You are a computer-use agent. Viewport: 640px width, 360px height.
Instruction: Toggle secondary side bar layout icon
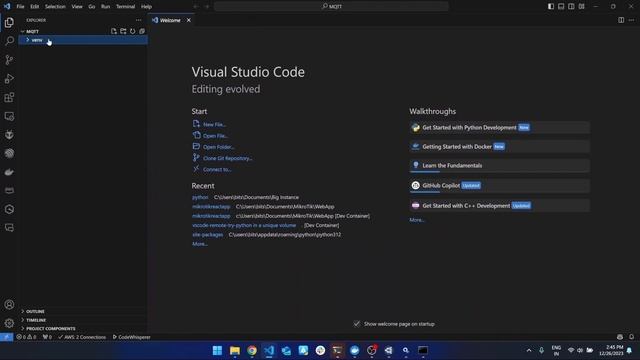click(x=571, y=7)
